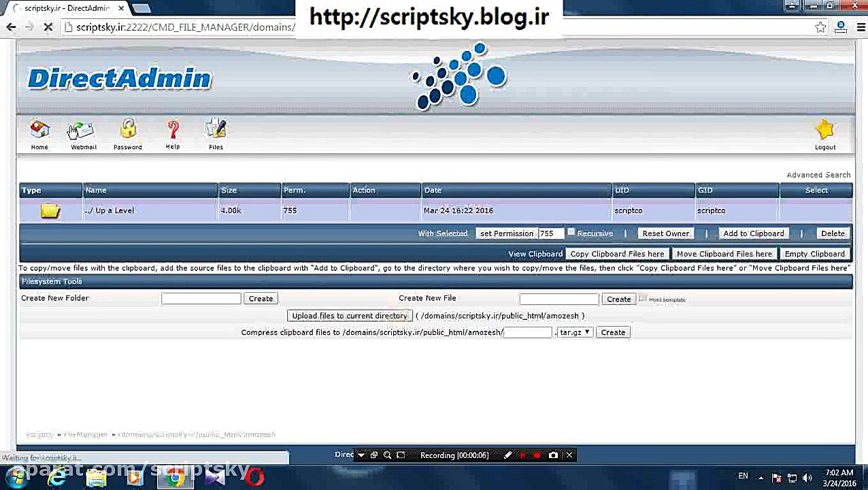Open the Advanced Search link
Image resolution: width=868 pixels, height=490 pixels.
pos(818,175)
